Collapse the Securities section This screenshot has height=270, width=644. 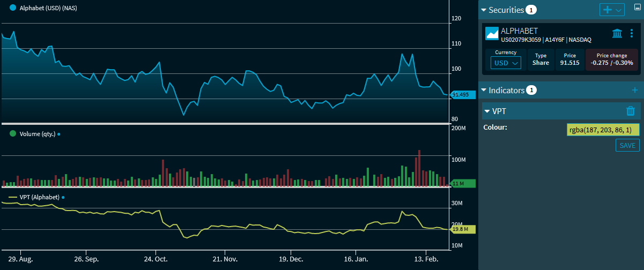click(484, 10)
